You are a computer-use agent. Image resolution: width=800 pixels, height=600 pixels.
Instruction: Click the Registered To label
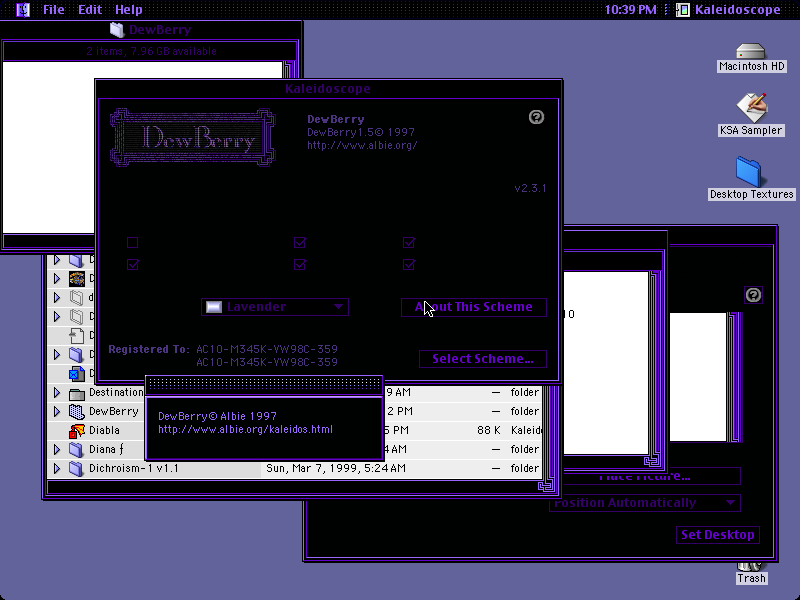149,349
